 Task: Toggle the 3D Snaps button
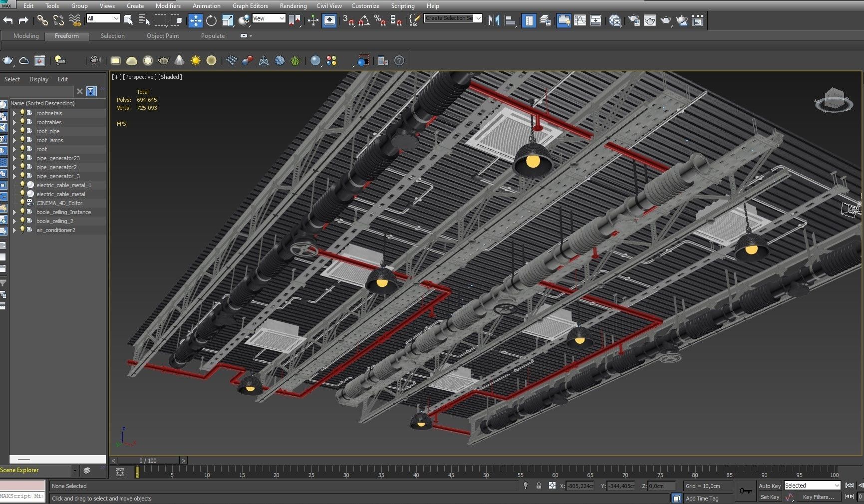point(348,20)
